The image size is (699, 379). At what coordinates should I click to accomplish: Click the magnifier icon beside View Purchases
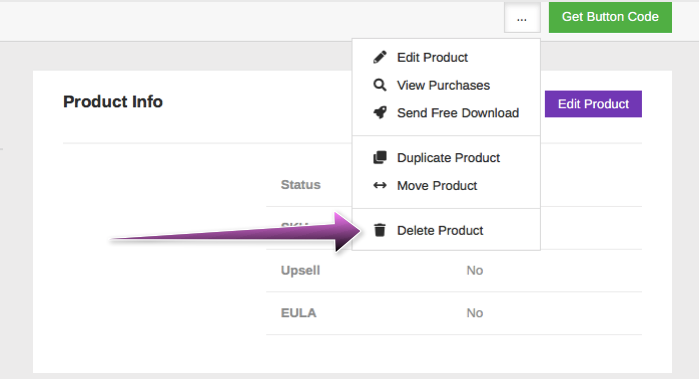click(380, 85)
